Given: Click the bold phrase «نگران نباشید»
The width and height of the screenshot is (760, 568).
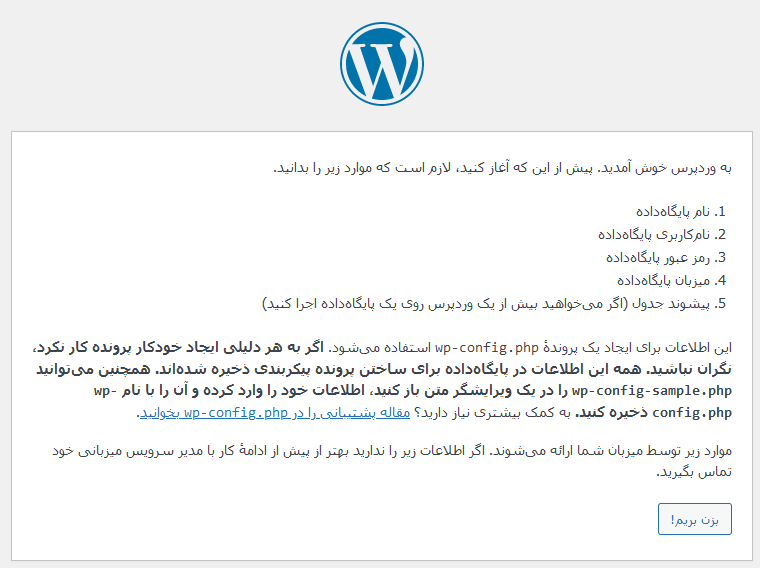Looking at the screenshot, I should (x=696, y=369).
